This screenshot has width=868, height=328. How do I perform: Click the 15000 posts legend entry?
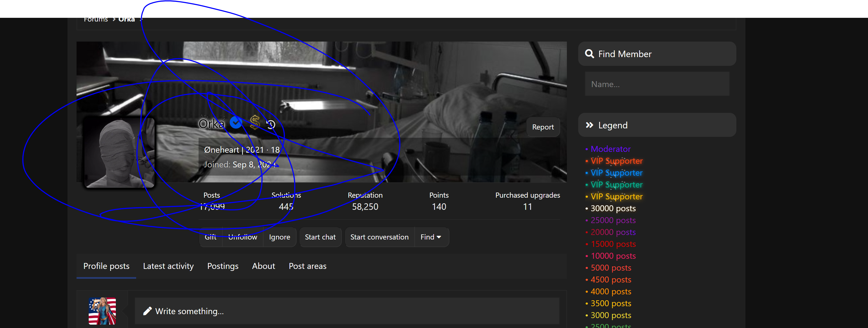613,244
